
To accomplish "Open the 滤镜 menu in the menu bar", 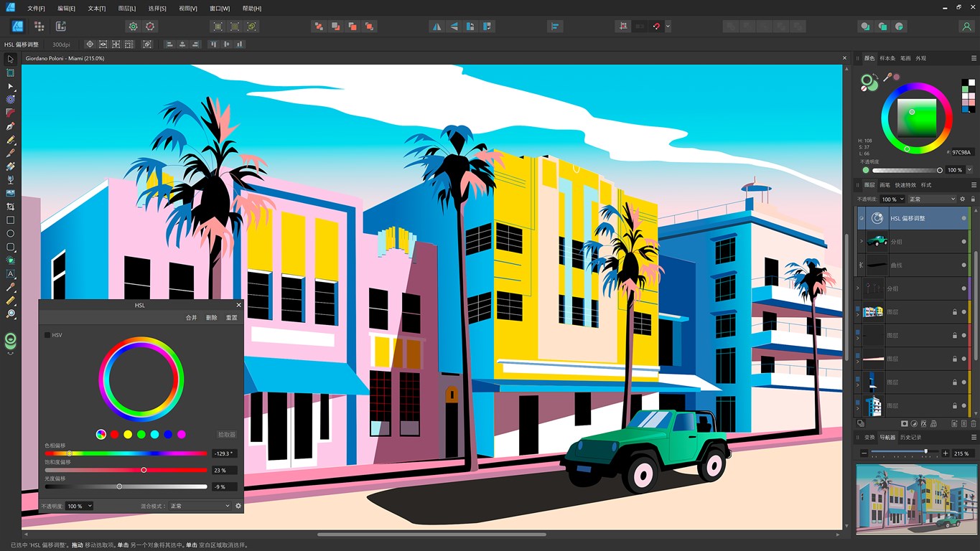I will click(x=128, y=8).
